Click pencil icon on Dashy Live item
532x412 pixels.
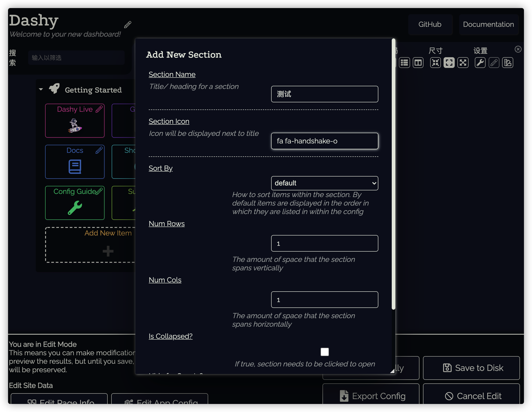tap(99, 109)
